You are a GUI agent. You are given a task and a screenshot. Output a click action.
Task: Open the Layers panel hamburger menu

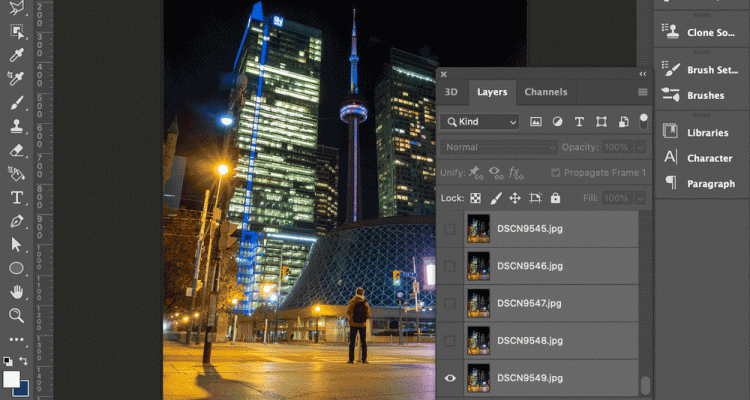point(642,92)
